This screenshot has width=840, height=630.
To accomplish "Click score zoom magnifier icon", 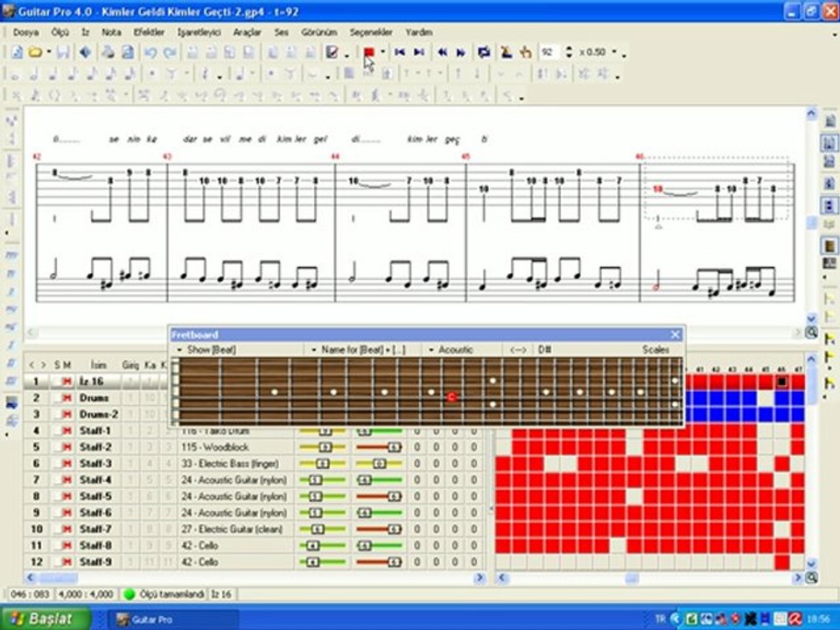I will coord(811,332).
